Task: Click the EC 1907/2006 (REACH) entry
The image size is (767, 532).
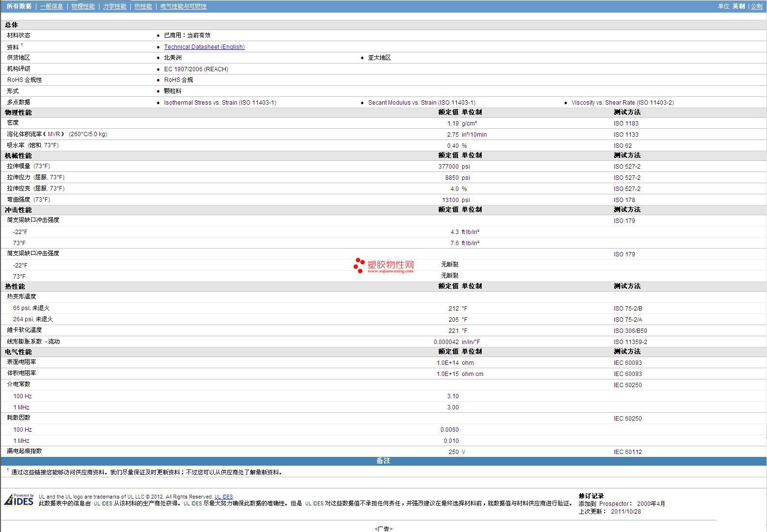Action: pyautogui.click(x=196, y=69)
